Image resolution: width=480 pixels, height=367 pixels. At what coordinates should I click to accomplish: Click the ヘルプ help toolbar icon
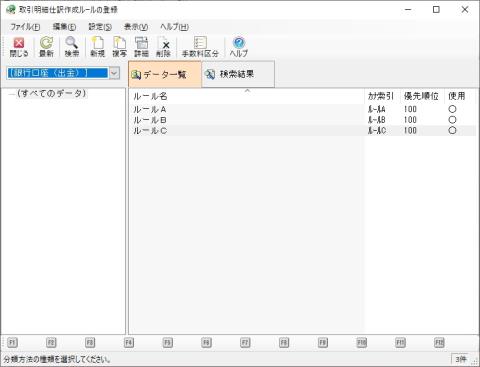(x=239, y=47)
